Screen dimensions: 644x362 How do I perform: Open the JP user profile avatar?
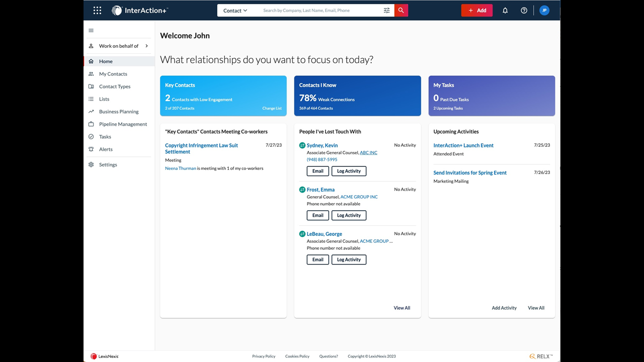pos(544,10)
